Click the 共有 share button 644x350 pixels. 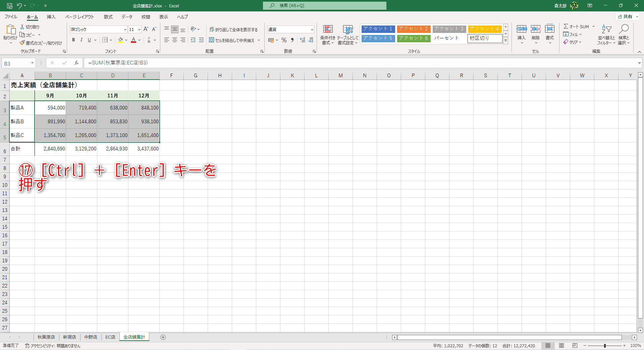point(628,16)
